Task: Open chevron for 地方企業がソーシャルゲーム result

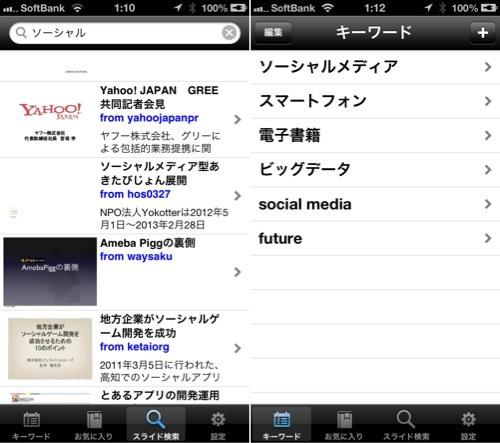Action: pos(237,348)
